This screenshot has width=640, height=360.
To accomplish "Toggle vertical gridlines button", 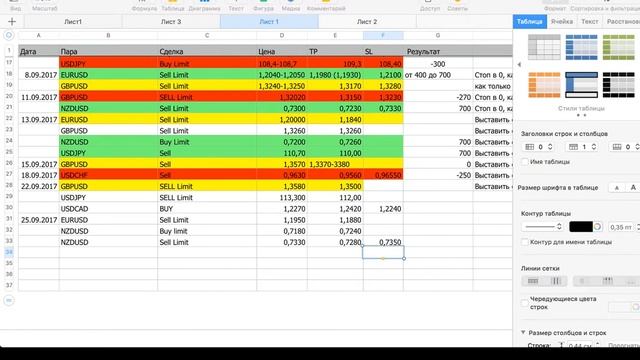I will click(556, 281).
